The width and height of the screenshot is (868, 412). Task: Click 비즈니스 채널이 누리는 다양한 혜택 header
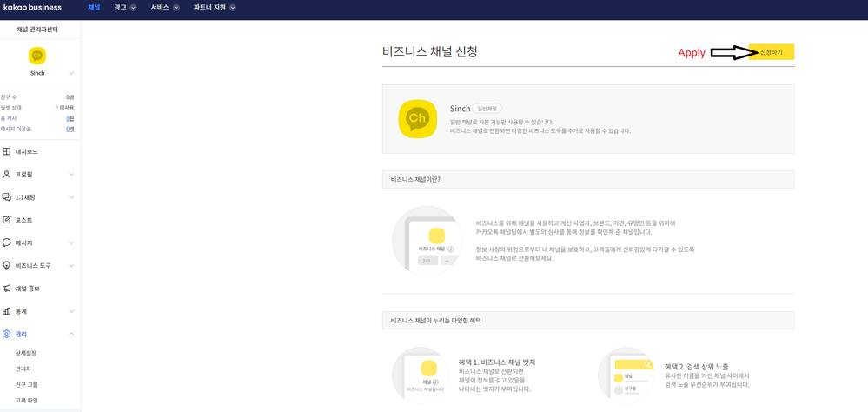click(x=588, y=321)
